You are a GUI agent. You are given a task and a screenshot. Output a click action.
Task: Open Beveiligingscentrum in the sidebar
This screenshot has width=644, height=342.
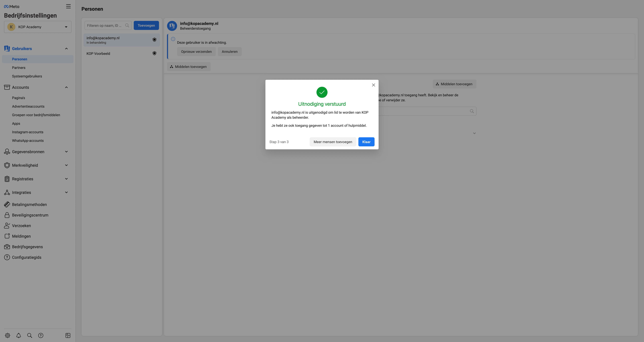tap(30, 215)
